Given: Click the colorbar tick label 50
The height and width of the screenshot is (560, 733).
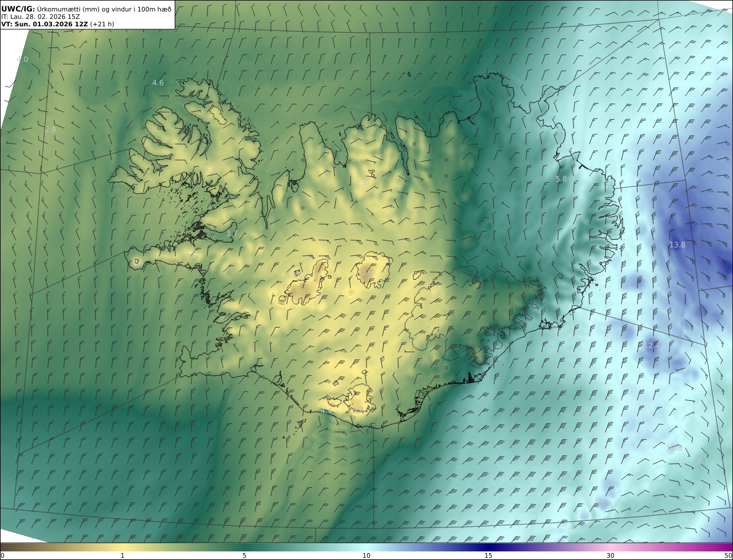Looking at the screenshot, I should (728, 555).
